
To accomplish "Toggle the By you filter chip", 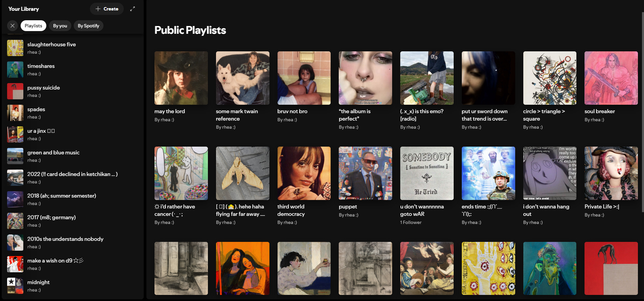I will [x=60, y=26].
